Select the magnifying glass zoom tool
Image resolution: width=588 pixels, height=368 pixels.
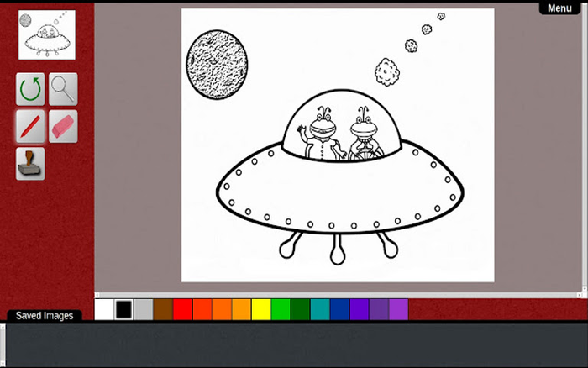pos(63,88)
